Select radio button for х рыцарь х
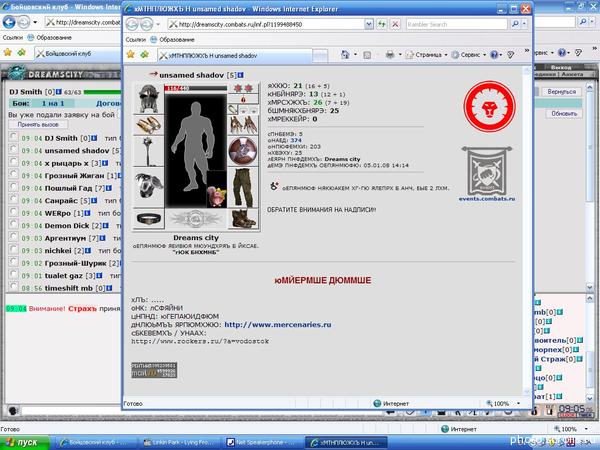 point(13,161)
